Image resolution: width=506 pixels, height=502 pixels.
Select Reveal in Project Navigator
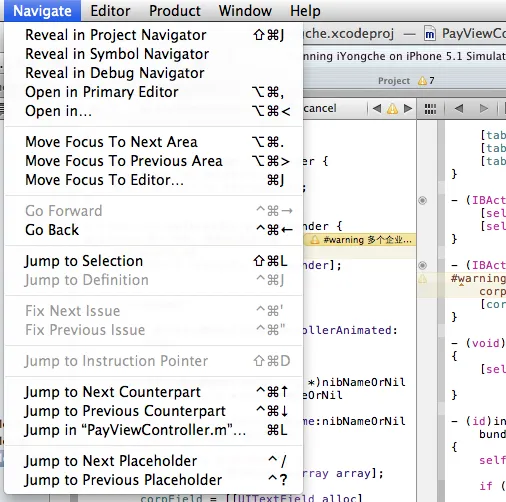click(154, 35)
